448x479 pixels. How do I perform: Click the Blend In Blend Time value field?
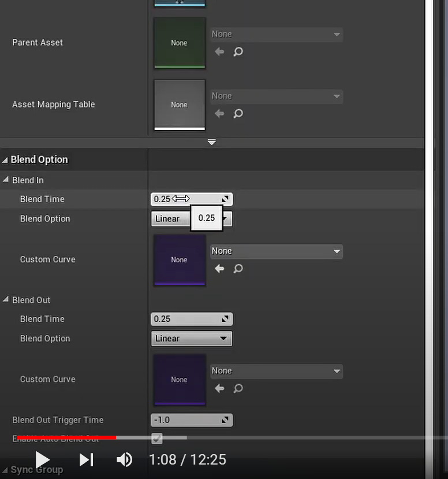[192, 199]
